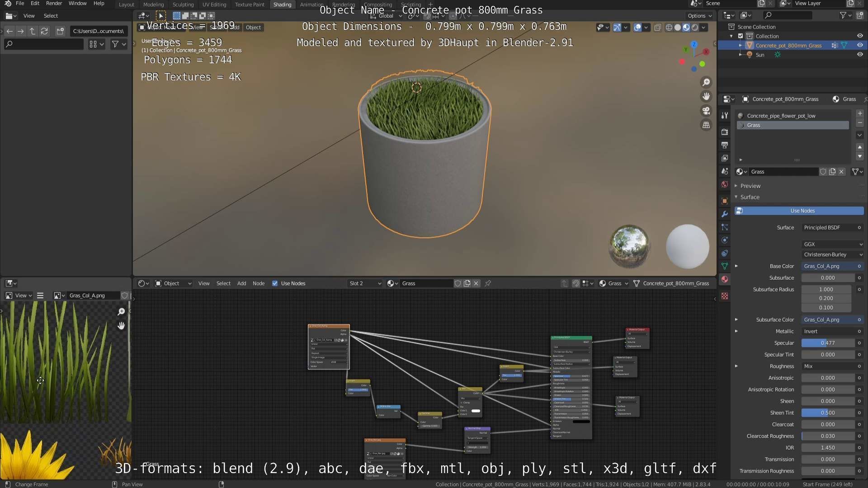The height and width of the screenshot is (488, 868).
Task: Open GGX distribution dropdown
Action: tap(833, 244)
